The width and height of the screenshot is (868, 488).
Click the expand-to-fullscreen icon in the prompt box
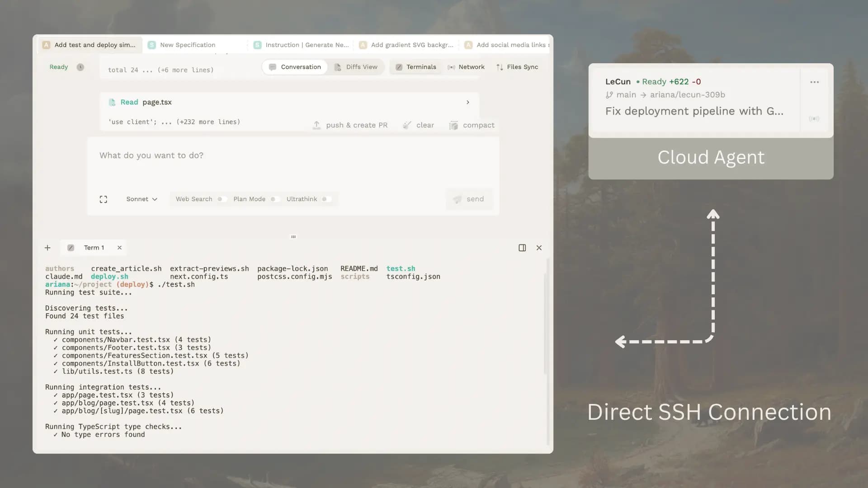(x=103, y=199)
